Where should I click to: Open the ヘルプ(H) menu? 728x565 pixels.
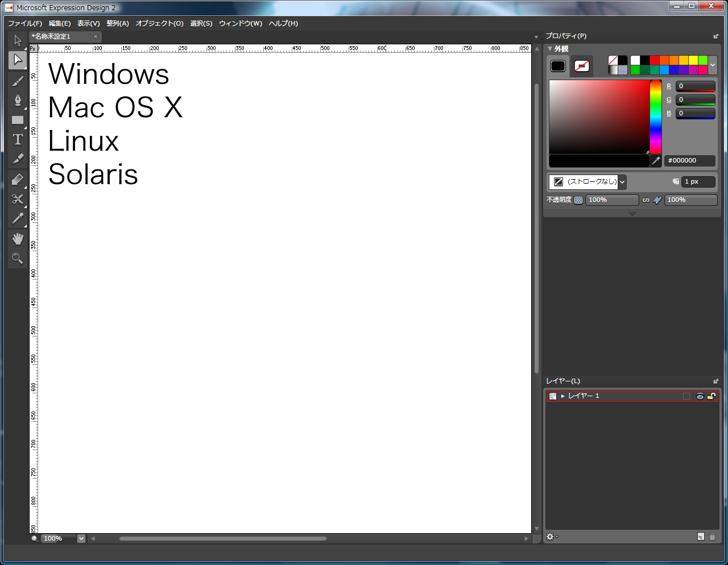(283, 23)
